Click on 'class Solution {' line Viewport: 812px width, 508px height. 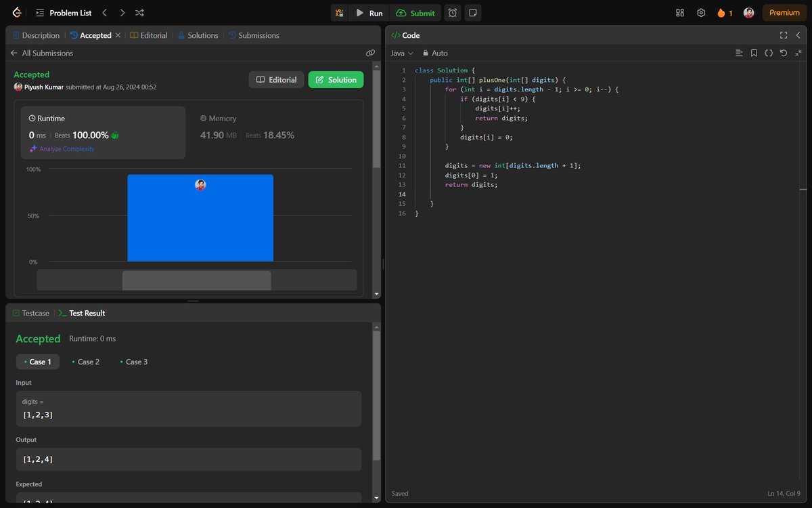445,70
